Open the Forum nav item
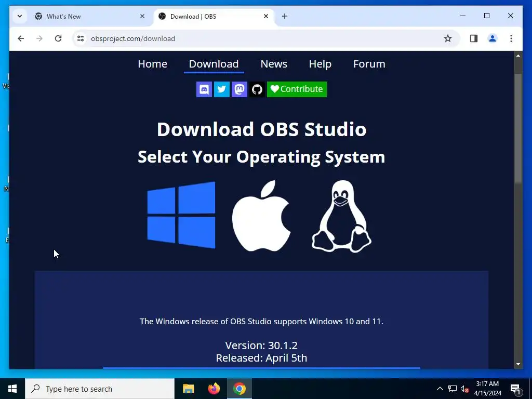This screenshot has width=532, height=399. 369,64
